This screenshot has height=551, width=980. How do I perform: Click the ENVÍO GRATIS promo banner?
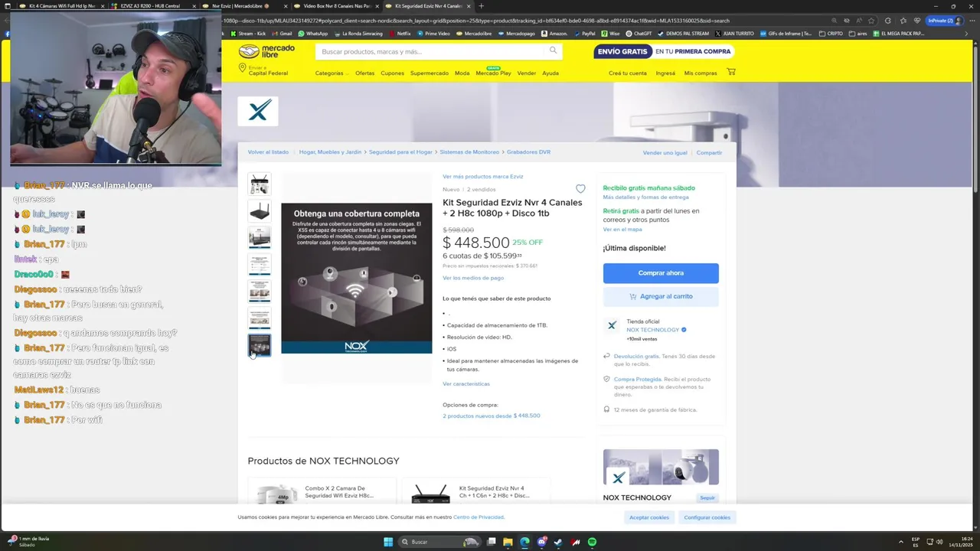(664, 51)
